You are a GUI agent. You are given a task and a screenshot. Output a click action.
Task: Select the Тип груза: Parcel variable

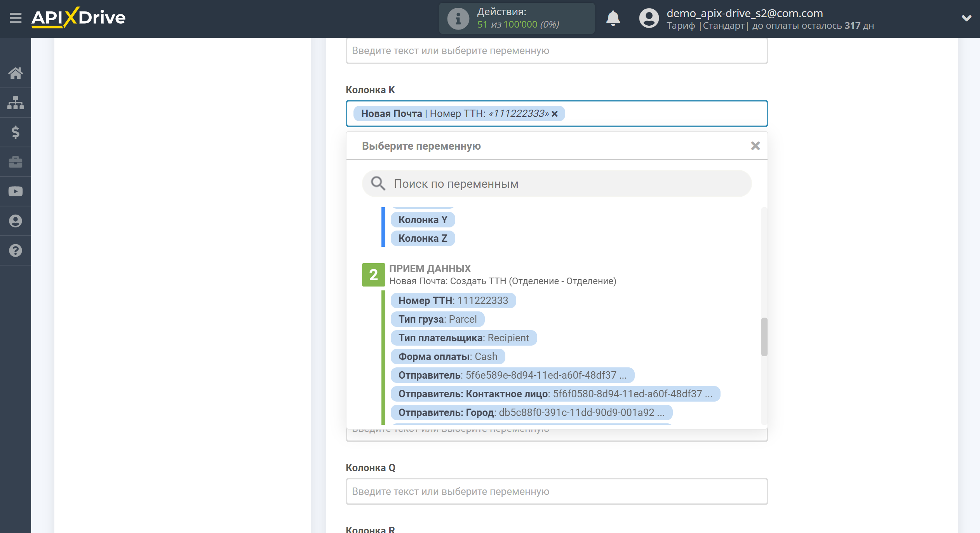[x=437, y=319]
